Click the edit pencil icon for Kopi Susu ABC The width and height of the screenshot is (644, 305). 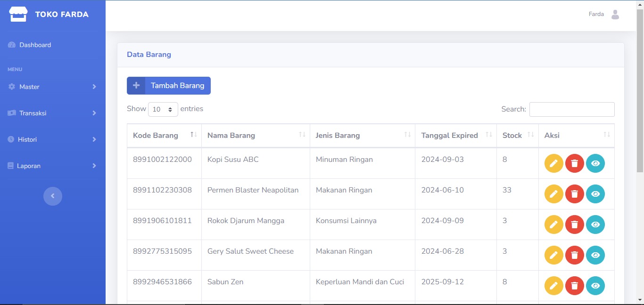[553, 163]
